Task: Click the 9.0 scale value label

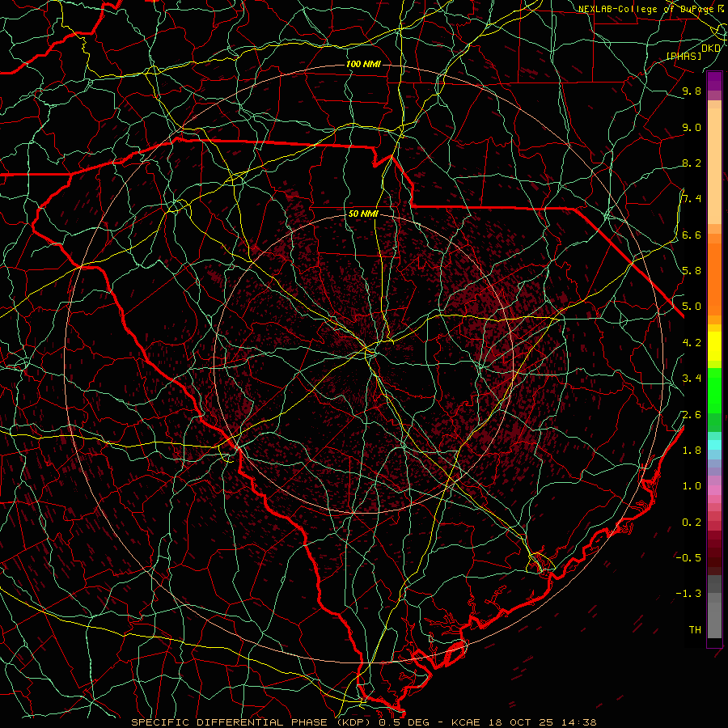Action: [692, 127]
